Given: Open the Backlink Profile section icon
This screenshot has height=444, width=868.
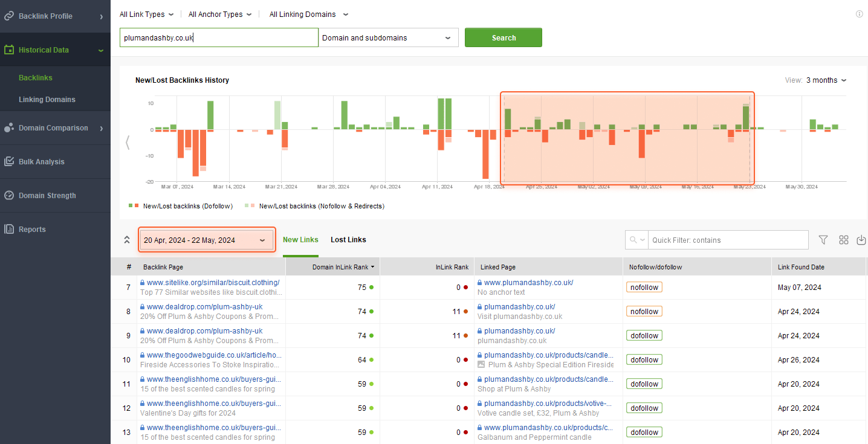Looking at the screenshot, I should pyautogui.click(x=9, y=16).
